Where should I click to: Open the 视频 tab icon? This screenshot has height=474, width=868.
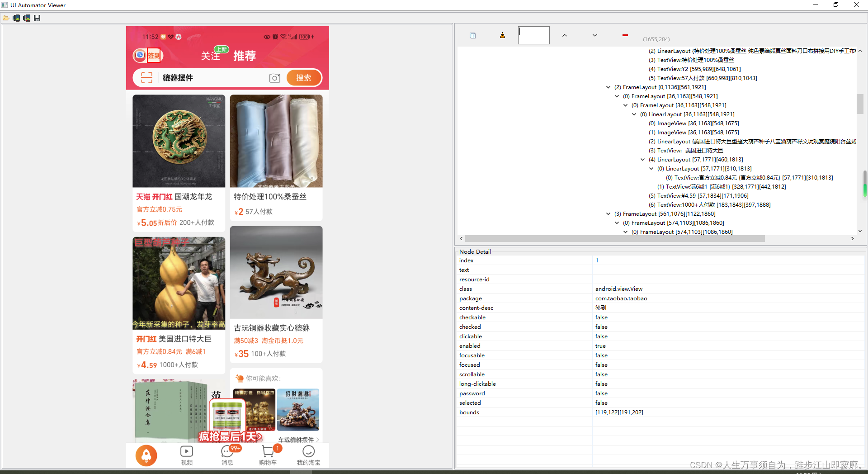(187, 451)
